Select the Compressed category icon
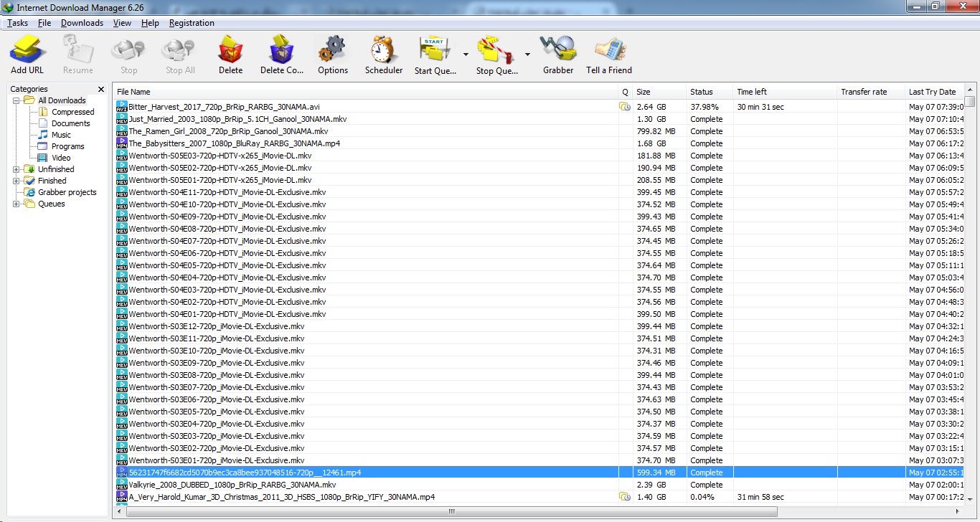 43,112
